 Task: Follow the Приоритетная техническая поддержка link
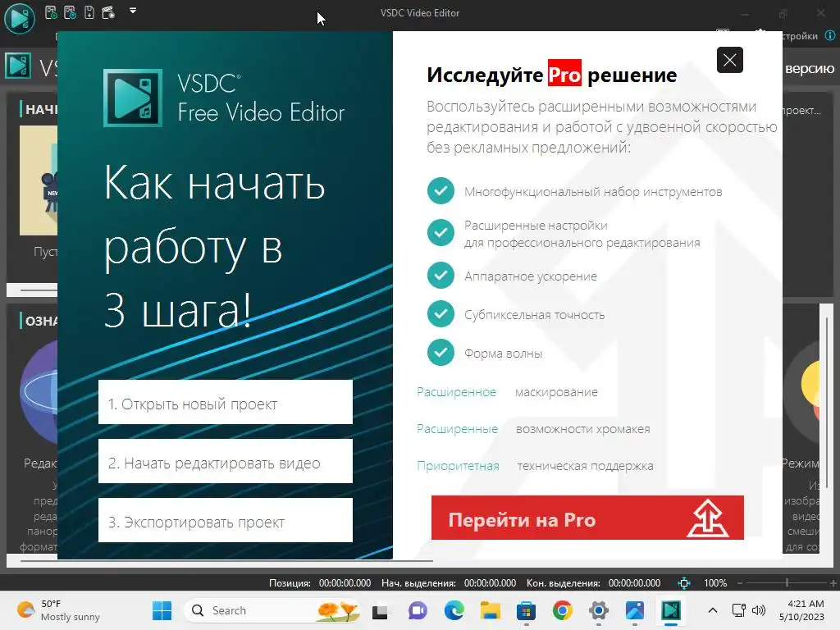click(x=535, y=466)
